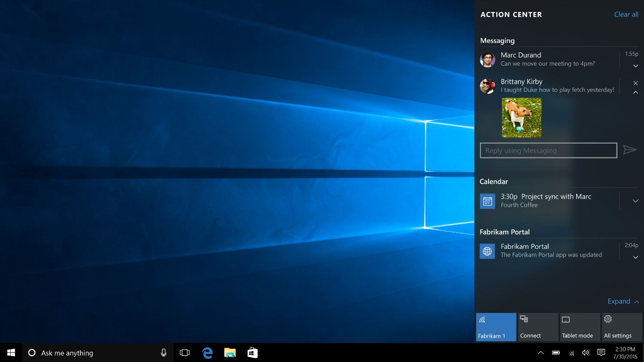Viewport: 644px width, 362px height.
Task: Toggle the Connect quick action
Action: (538, 327)
